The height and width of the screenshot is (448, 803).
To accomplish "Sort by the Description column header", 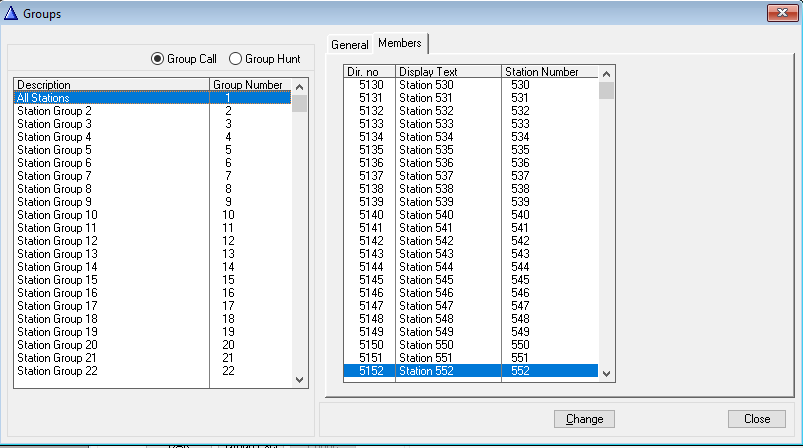I will point(110,85).
